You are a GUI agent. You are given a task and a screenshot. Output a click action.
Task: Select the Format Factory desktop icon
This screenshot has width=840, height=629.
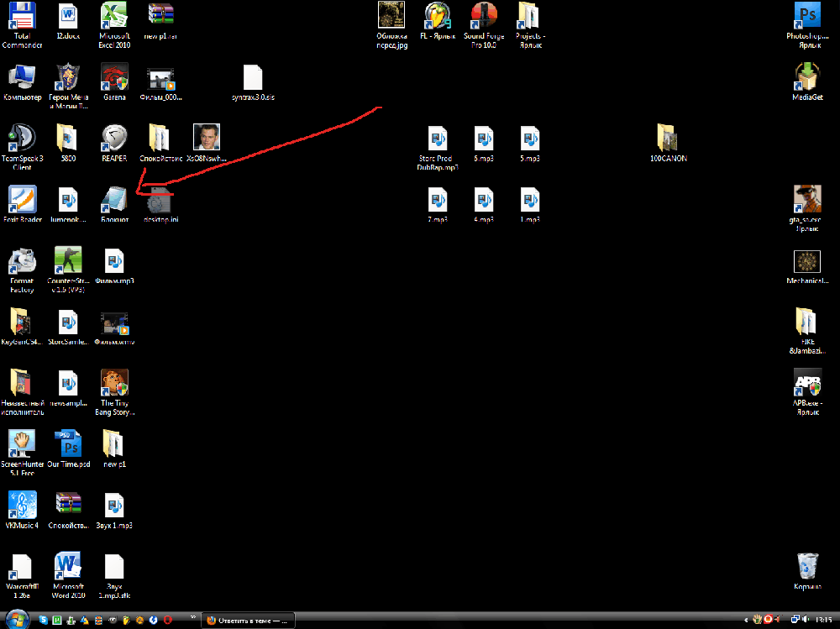click(x=22, y=260)
